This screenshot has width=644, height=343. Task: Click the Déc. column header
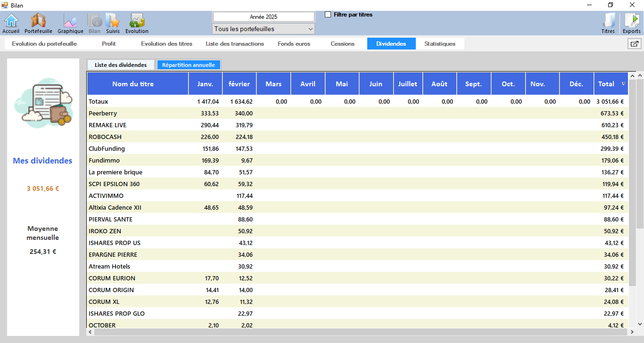click(x=576, y=84)
